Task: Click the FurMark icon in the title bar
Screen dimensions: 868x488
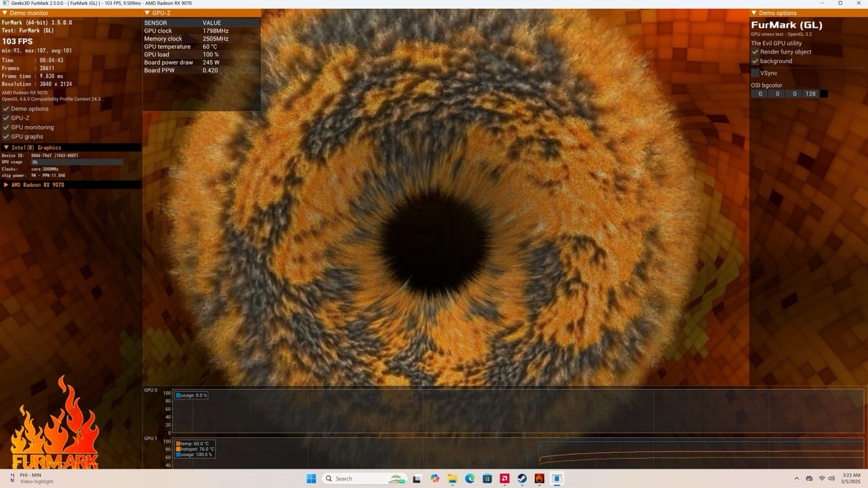Action: pyautogui.click(x=5, y=3)
